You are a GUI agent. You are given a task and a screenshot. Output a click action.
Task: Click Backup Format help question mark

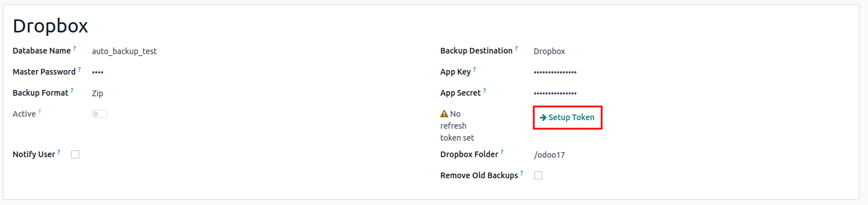coord(72,91)
